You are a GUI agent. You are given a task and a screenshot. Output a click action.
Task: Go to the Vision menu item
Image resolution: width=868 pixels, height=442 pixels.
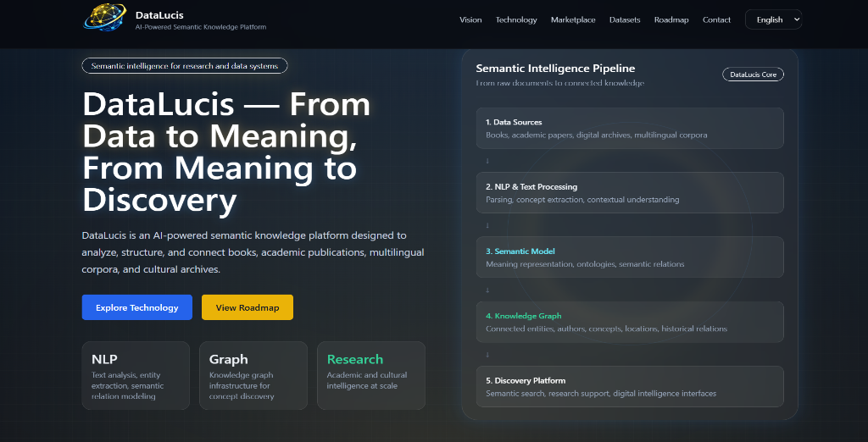pyautogui.click(x=470, y=19)
